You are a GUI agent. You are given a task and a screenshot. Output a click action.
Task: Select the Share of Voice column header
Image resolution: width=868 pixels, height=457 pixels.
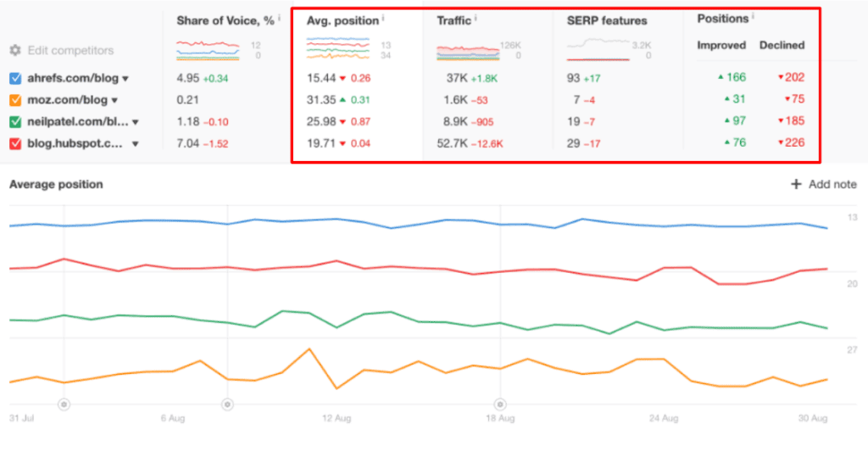225,20
